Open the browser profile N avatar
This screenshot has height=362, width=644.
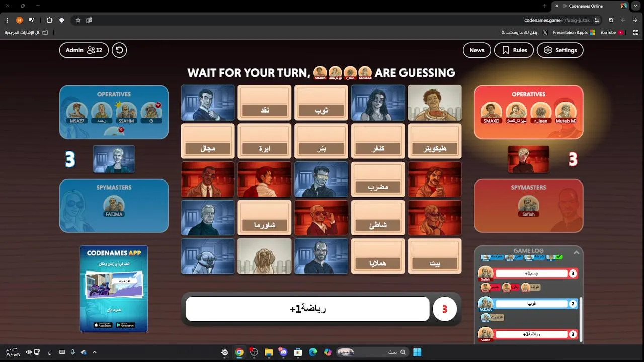coord(20,20)
